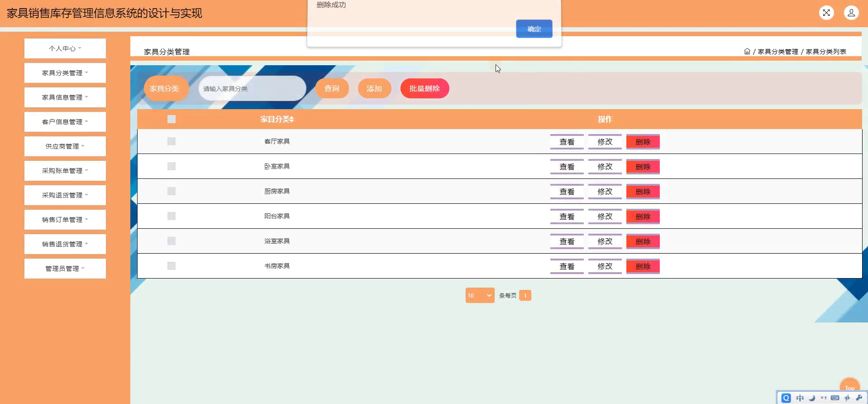Viewport: 868px width, 404px height.
Task: Click 修改 for the 书房家具 row
Action: point(605,266)
